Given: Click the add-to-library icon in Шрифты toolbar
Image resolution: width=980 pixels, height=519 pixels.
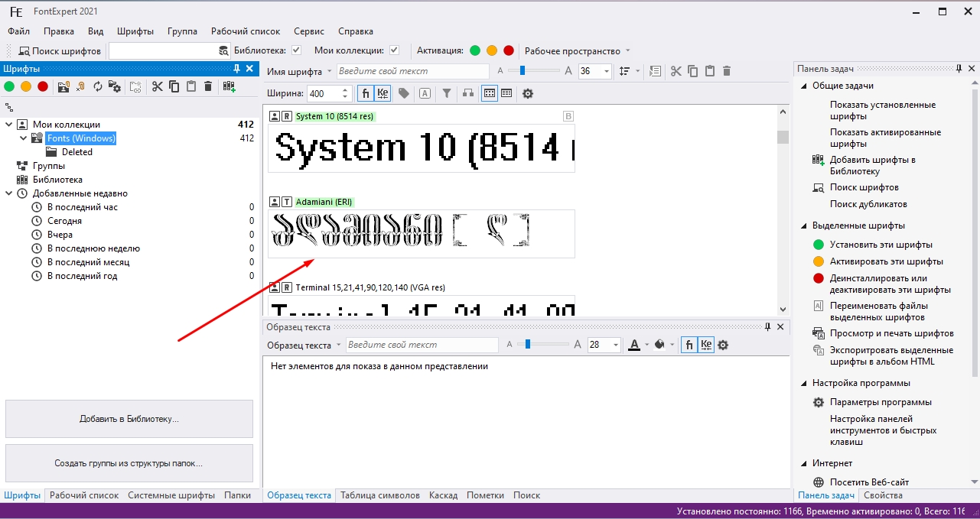Looking at the screenshot, I should (x=229, y=86).
